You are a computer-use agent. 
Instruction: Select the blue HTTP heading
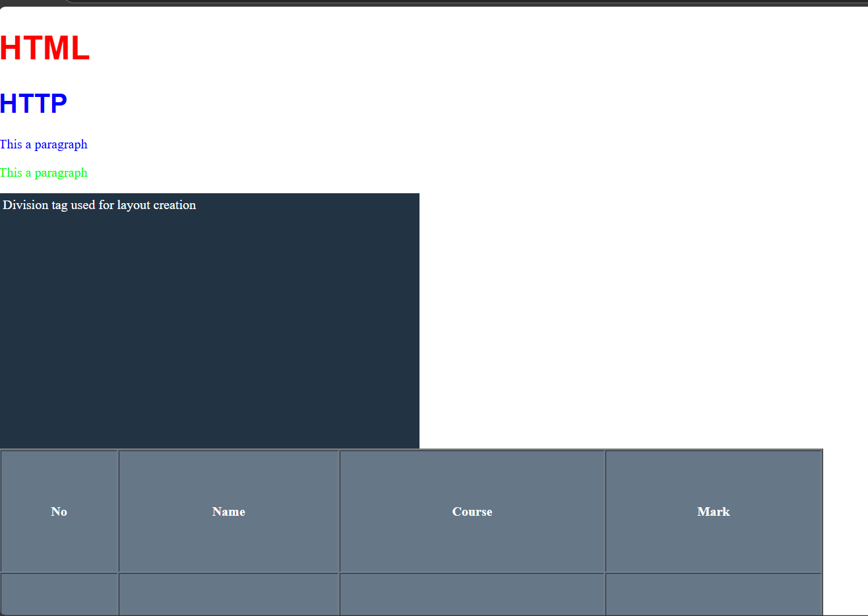[x=33, y=102]
